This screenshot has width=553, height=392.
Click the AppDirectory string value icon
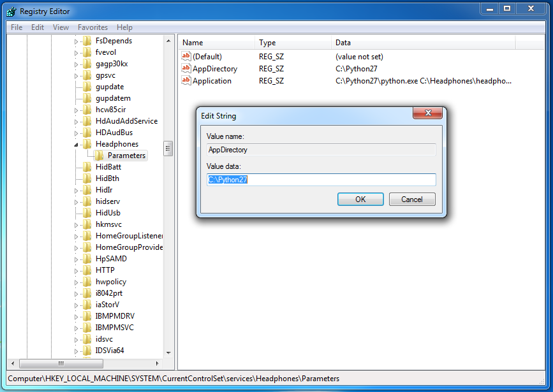(x=186, y=68)
